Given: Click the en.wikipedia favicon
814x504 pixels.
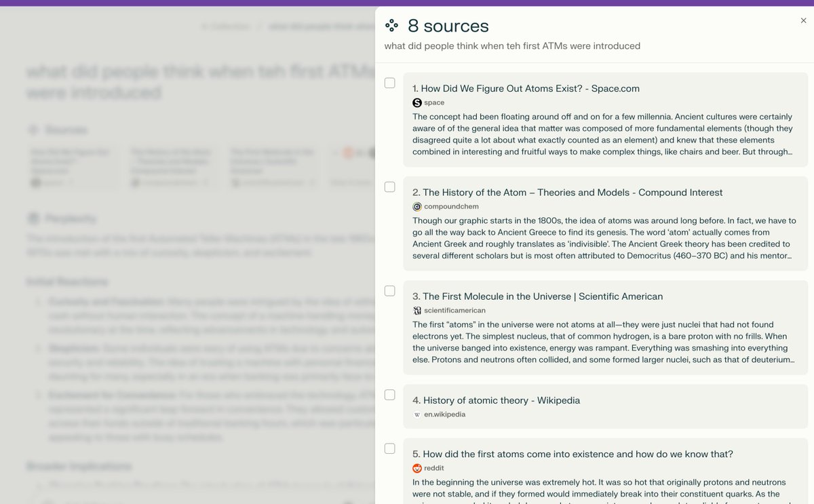Looking at the screenshot, I should click(x=417, y=414).
